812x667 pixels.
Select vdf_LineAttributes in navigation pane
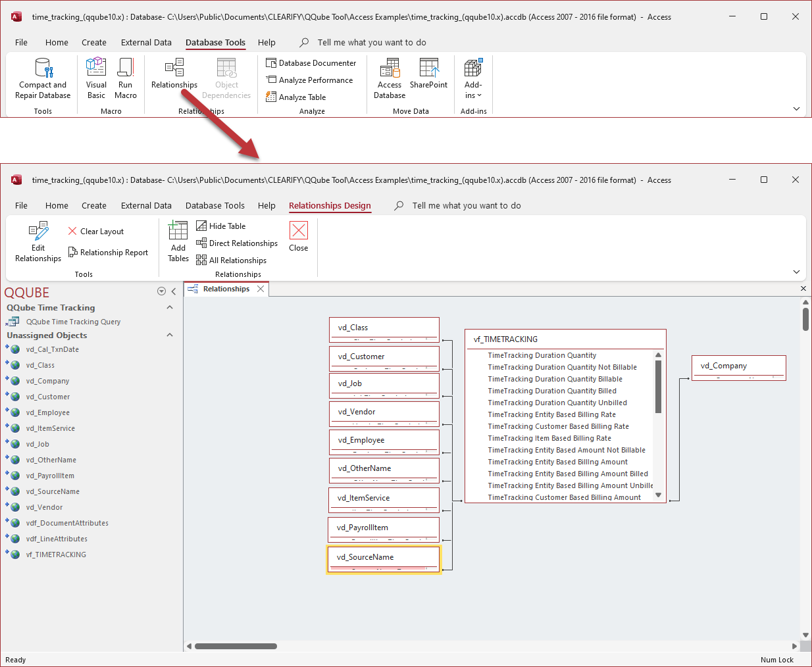[x=57, y=539]
